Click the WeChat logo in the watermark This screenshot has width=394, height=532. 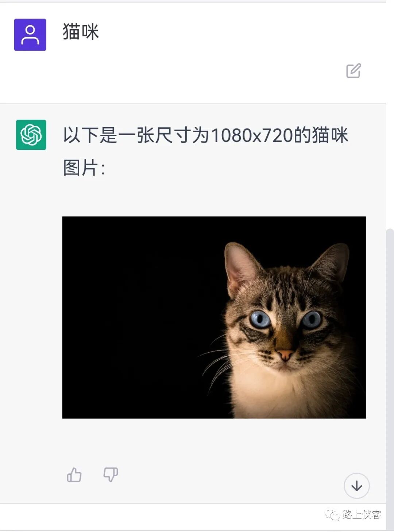click(332, 515)
